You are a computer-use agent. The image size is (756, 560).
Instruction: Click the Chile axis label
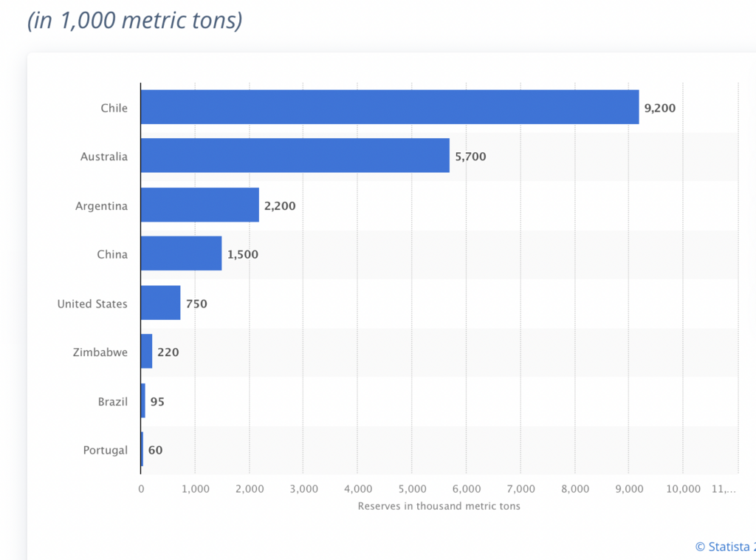tap(114, 108)
